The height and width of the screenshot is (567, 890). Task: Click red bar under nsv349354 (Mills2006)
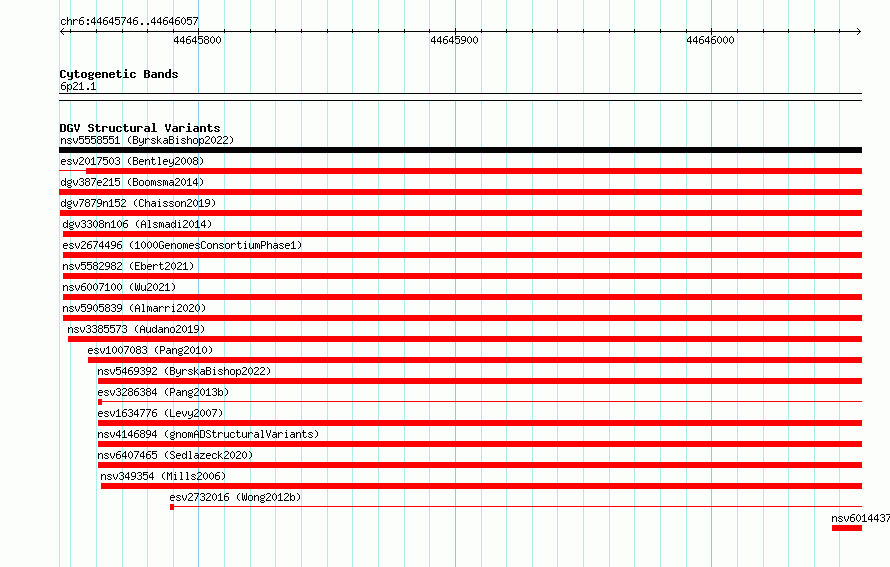pos(481,486)
